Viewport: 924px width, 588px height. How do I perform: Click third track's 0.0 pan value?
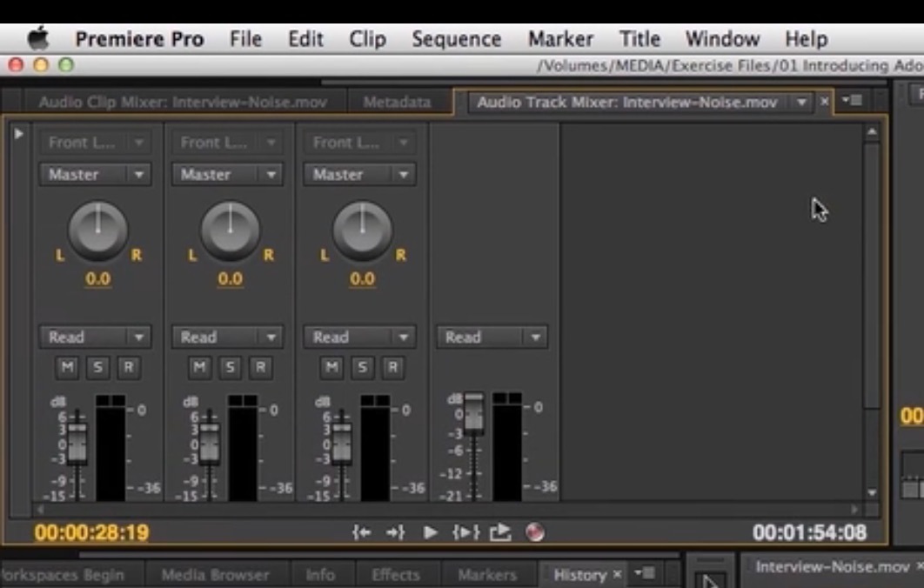[x=362, y=278]
